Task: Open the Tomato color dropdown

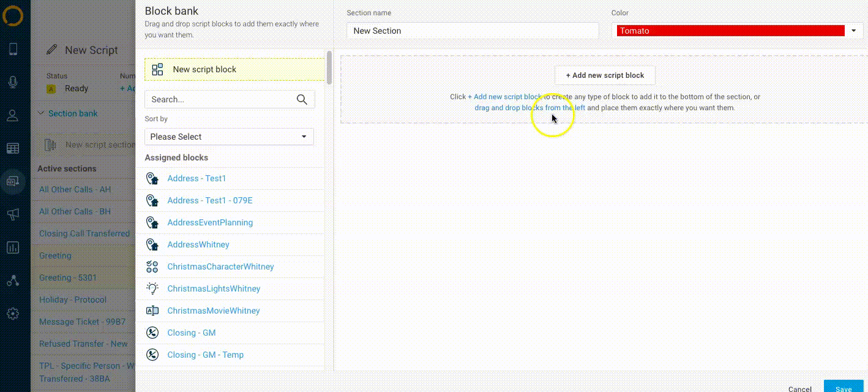Action: point(737,31)
